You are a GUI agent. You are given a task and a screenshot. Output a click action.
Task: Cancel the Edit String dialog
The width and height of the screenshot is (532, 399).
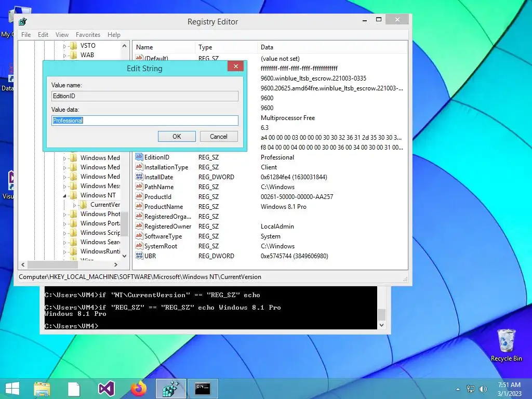coord(219,137)
